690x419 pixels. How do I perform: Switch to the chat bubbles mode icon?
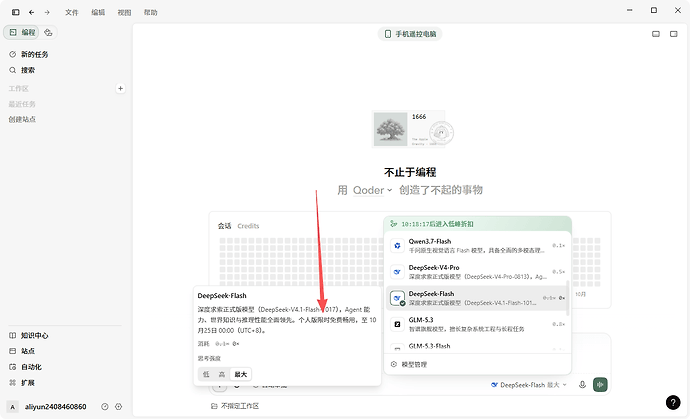pos(48,32)
